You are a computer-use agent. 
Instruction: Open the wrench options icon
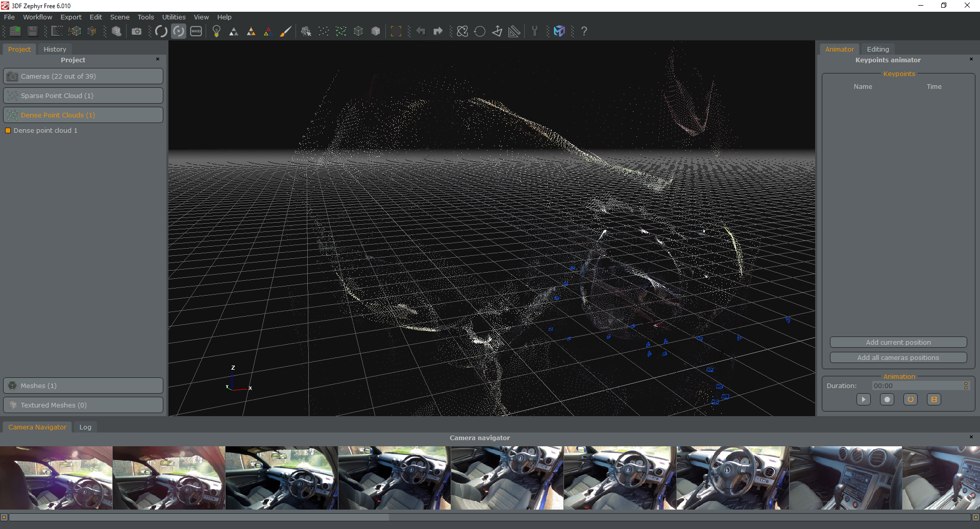(534, 32)
